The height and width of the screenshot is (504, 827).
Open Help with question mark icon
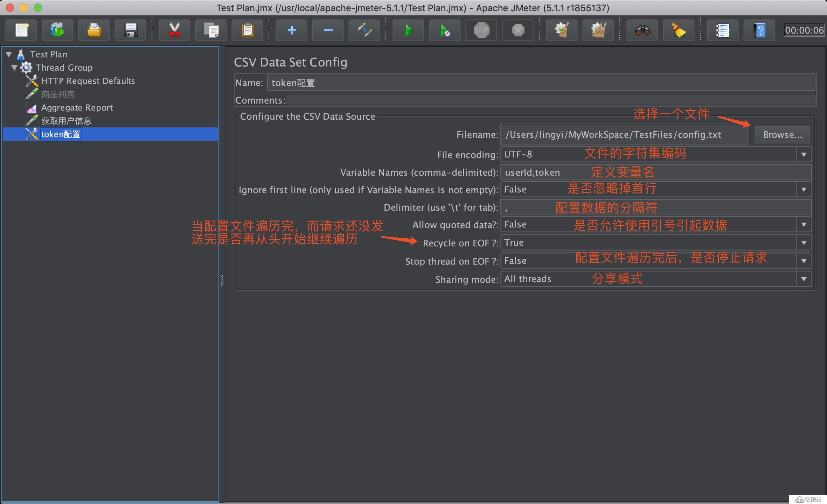click(759, 30)
